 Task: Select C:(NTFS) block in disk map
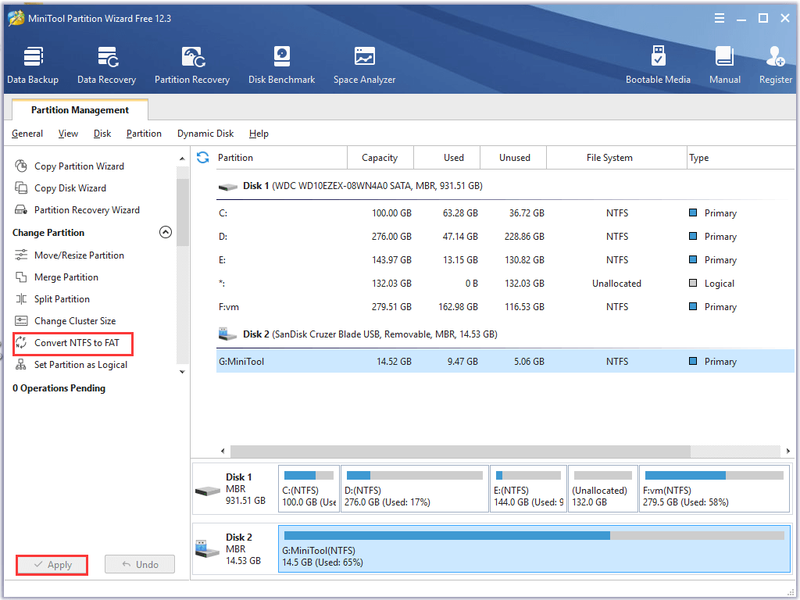coord(309,489)
